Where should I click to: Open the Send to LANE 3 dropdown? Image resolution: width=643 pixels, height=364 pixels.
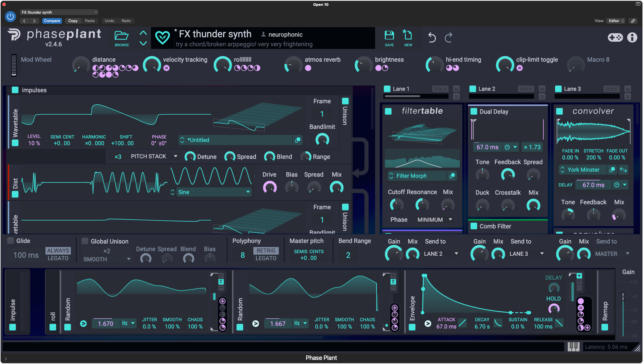coord(527,254)
